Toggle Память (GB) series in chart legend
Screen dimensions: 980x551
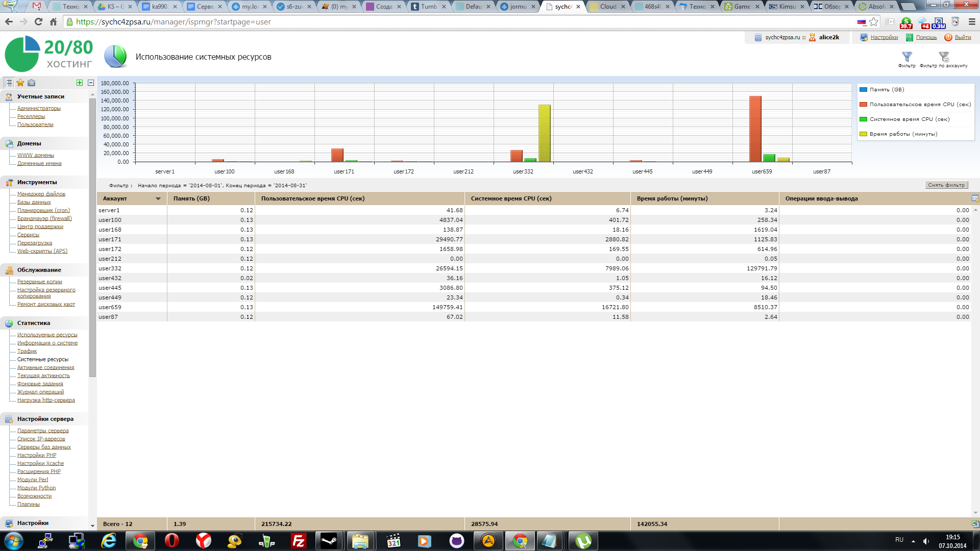click(887, 89)
